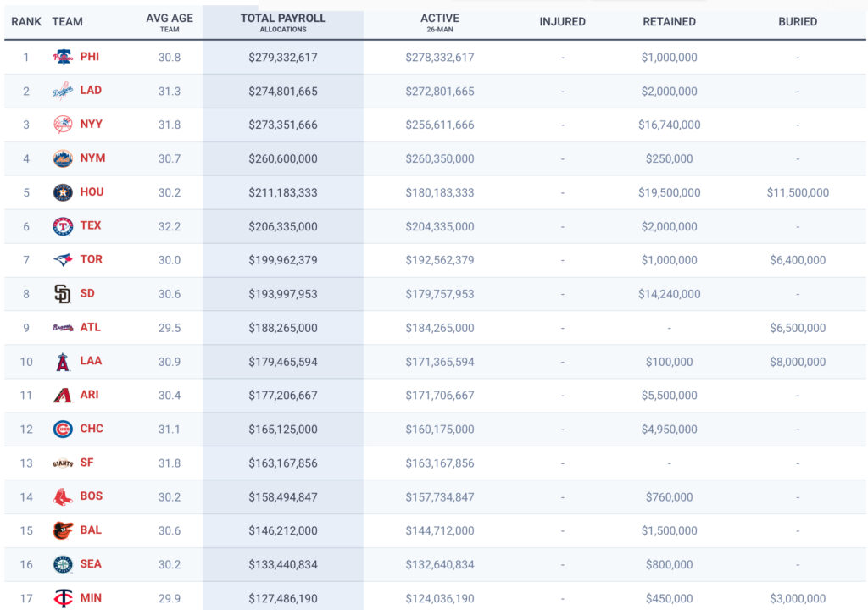Click the Phillies team logo icon

pyautogui.click(x=63, y=57)
